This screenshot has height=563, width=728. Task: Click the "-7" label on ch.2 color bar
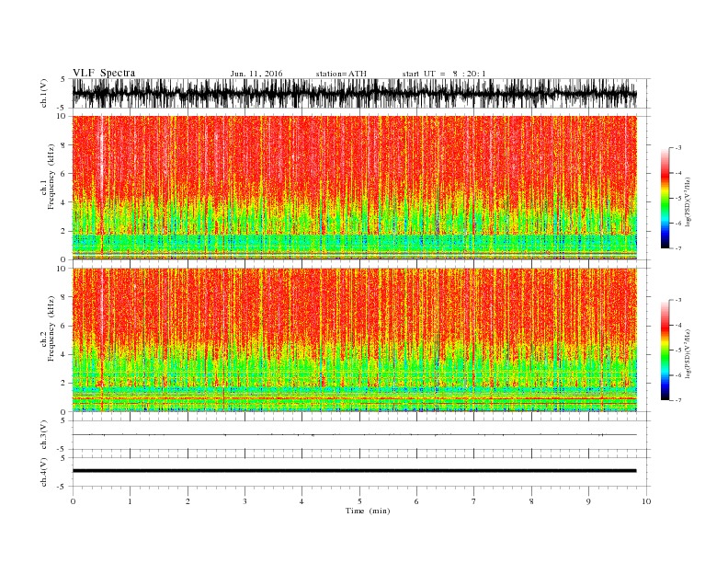pos(677,400)
